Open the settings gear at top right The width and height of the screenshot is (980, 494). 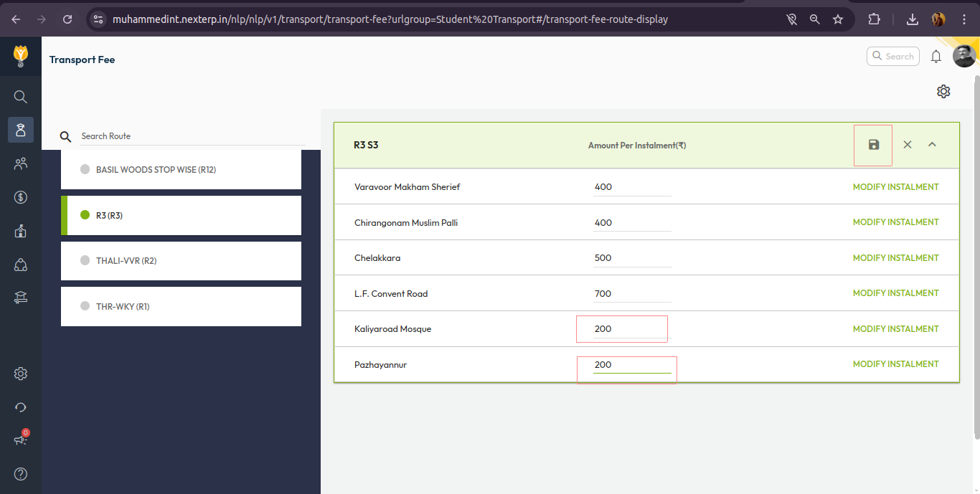[943, 92]
